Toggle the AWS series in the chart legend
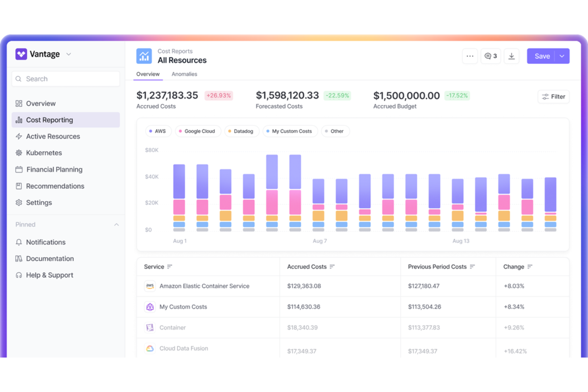 click(x=158, y=131)
